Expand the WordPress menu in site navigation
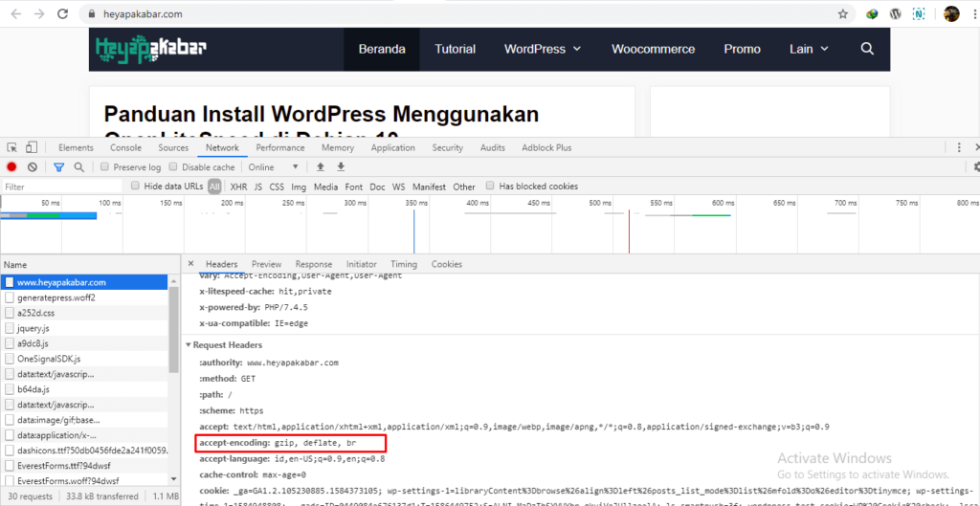This screenshot has width=980, height=506. pos(543,49)
